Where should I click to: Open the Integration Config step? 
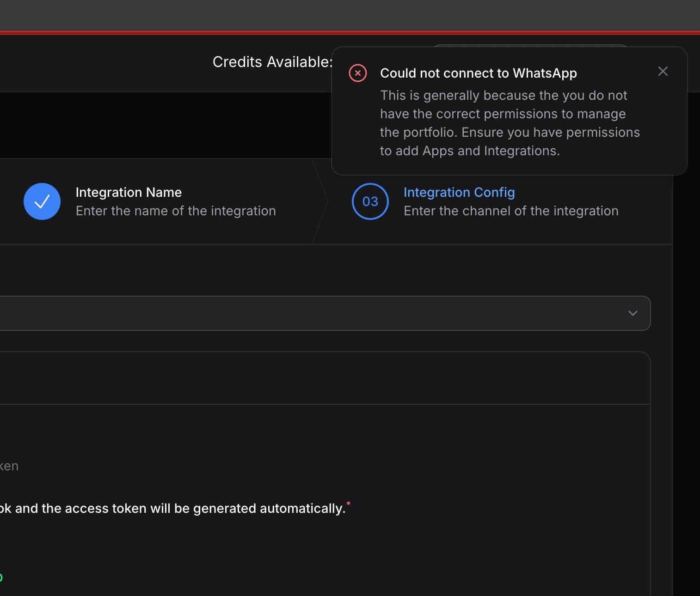pos(459,192)
